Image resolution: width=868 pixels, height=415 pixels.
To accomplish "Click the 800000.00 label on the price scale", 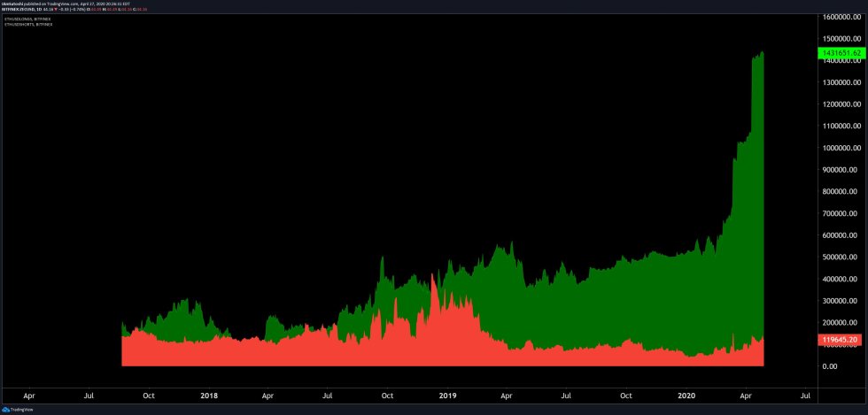I will [x=841, y=191].
